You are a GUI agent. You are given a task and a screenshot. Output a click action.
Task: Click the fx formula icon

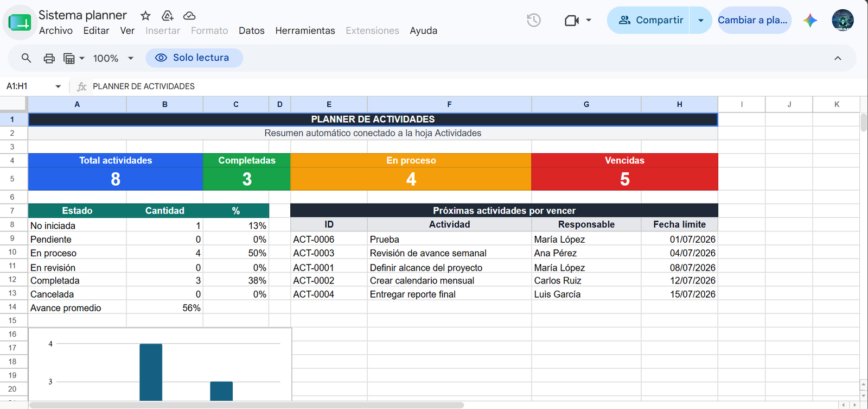click(x=82, y=86)
